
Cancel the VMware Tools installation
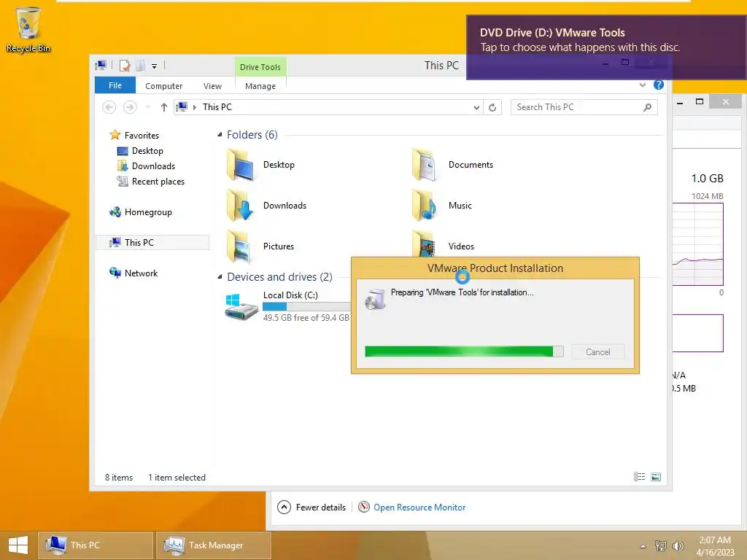click(x=598, y=352)
